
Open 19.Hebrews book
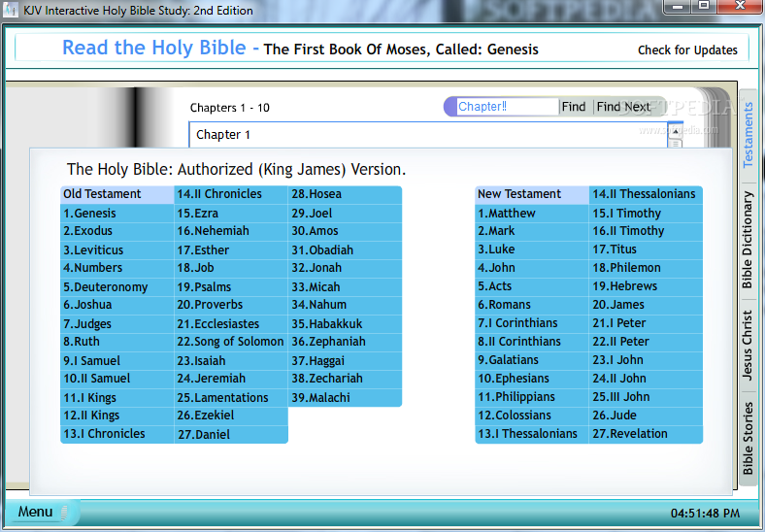pos(646,287)
